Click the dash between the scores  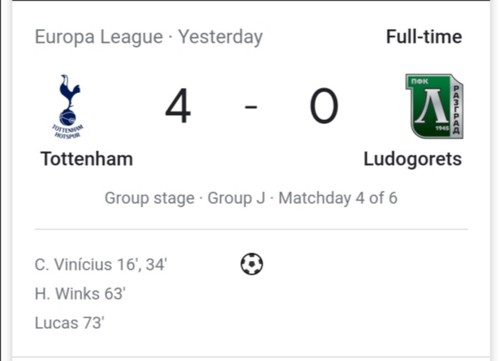click(251, 107)
